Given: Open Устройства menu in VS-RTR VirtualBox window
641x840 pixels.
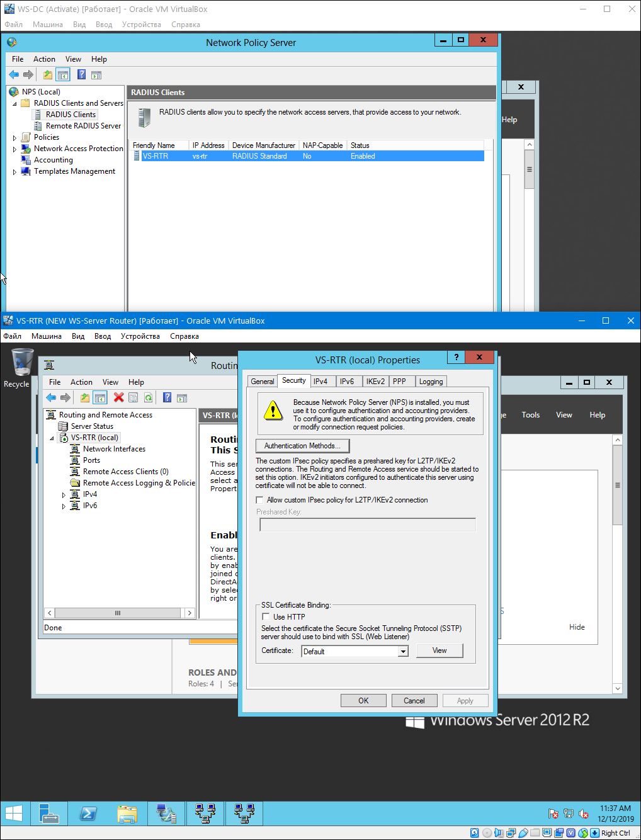Looking at the screenshot, I should tap(140, 336).
